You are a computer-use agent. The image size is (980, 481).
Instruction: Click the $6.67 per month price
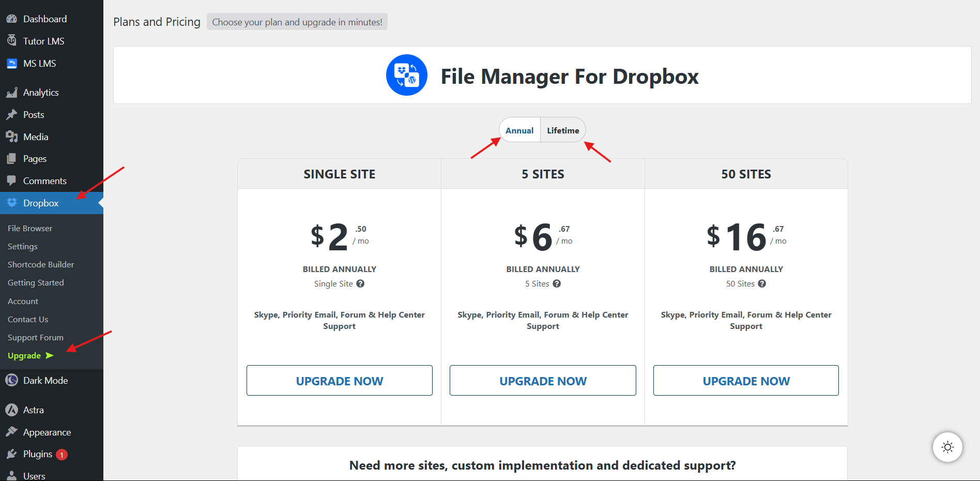click(543, 237)
